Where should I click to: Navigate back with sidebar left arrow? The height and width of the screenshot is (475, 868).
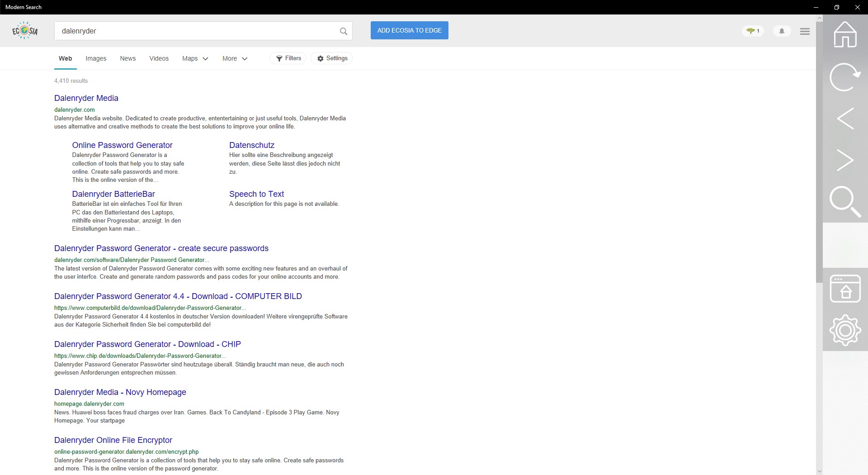[x=845, y=119]
